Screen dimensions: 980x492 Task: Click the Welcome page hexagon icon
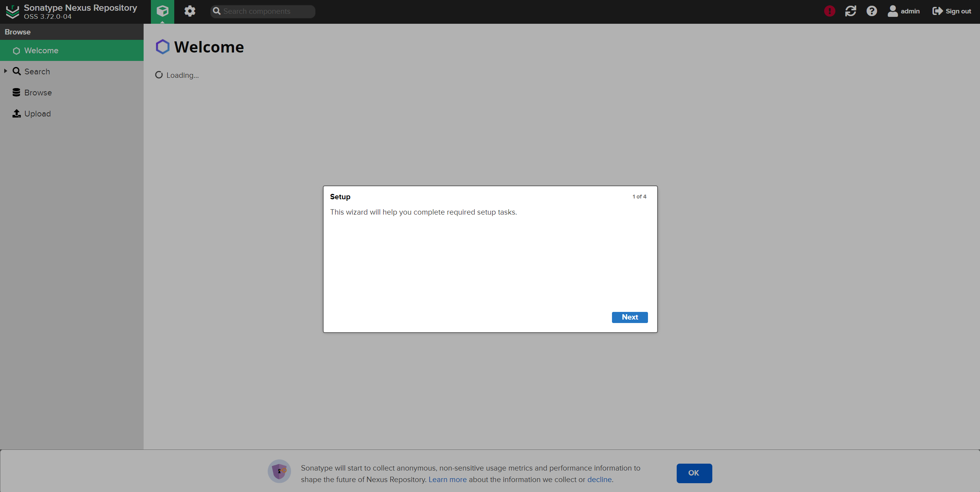pyautogui.click(x=162, y=47)
